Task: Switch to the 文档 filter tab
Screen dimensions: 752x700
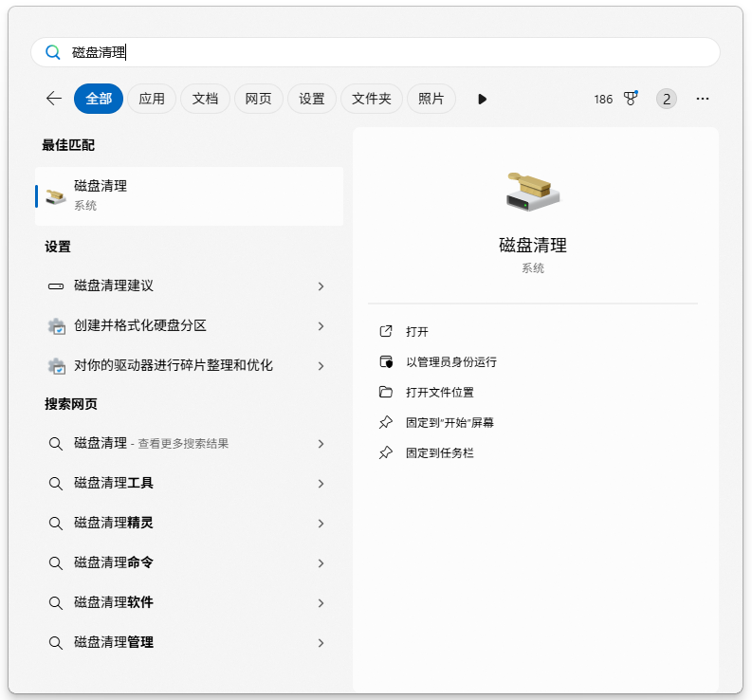Action: point(205,99)
